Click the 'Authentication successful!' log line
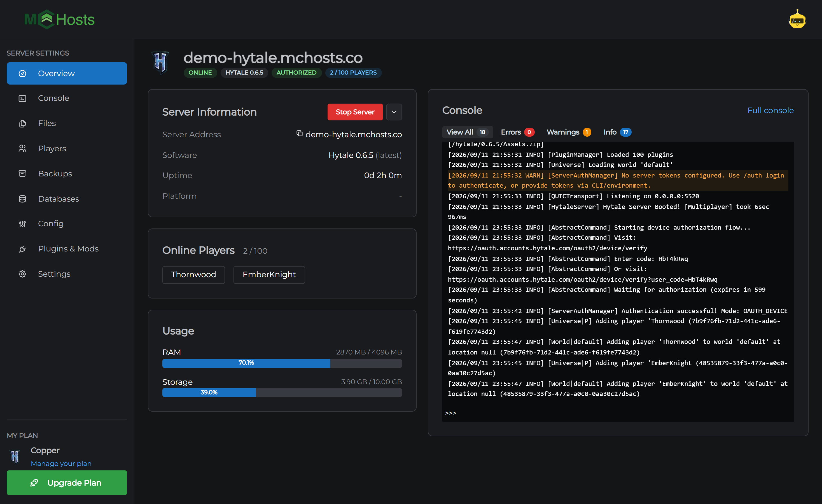 click(x=618, y=311)
